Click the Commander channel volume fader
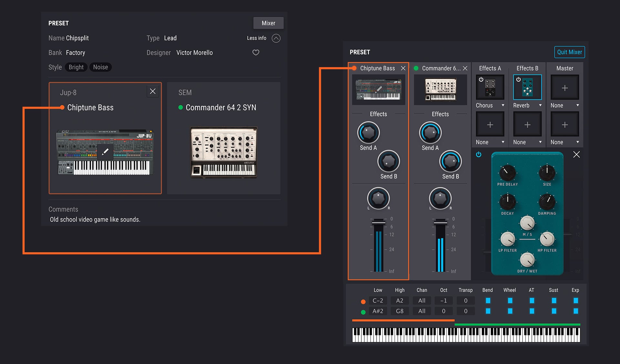Image resolution: width=620 pixels, height=364 pixels. [x=440, y=222]
